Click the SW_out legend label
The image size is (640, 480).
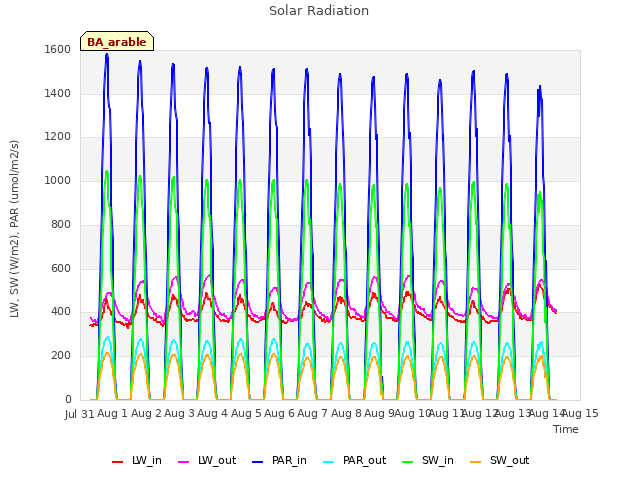point(509,460)
